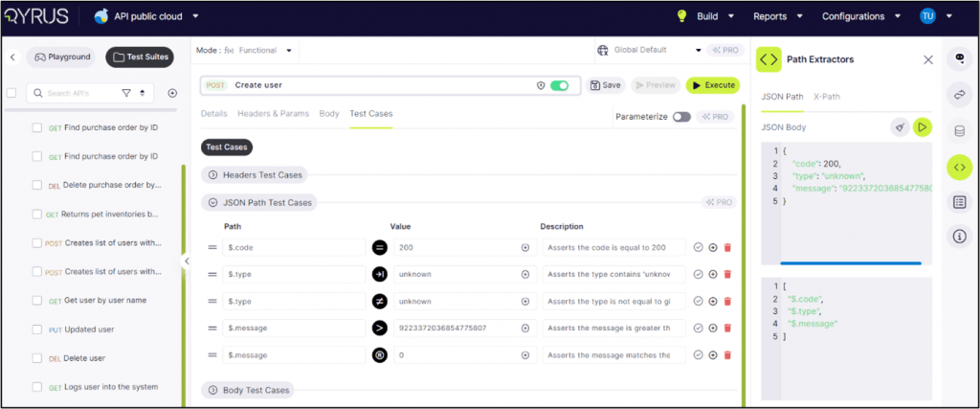
Task: Click the add API plus icon
Action: [x=172, y=93]
